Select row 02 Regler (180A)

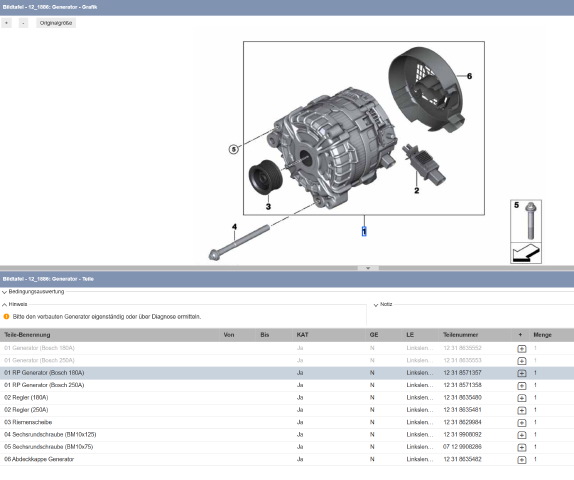287,398
